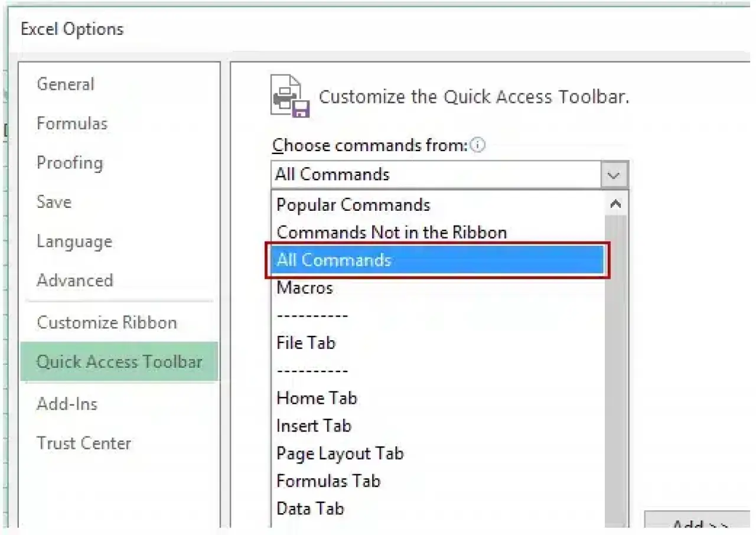Open the Choose commands from dropdown arrow

613,174
